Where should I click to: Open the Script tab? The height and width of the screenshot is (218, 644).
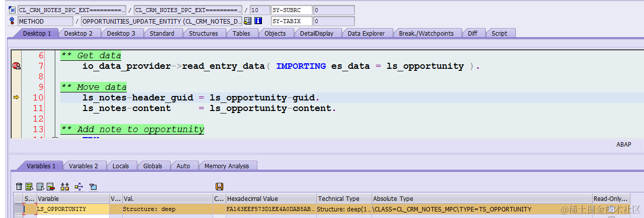(x=499, y=33)
